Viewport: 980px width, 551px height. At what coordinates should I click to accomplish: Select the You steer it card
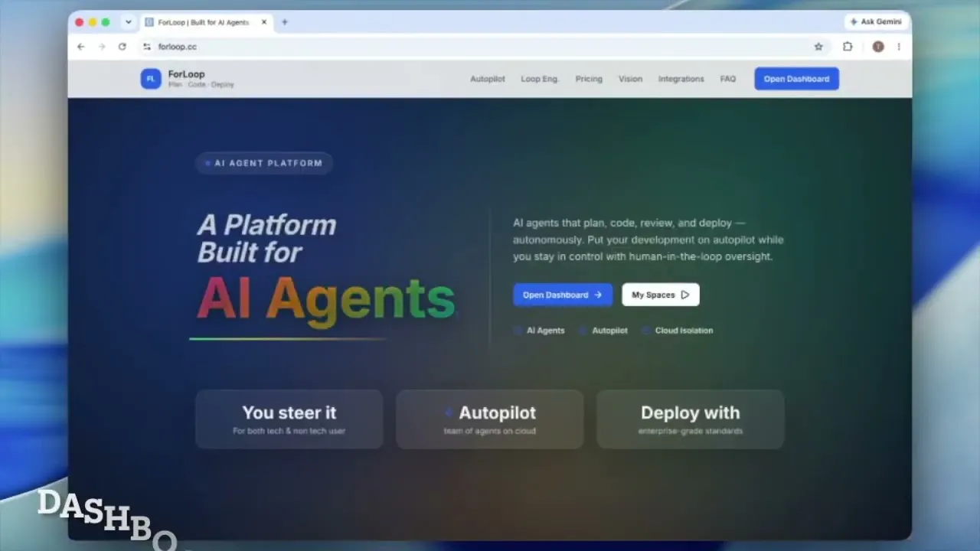(289, 419)
